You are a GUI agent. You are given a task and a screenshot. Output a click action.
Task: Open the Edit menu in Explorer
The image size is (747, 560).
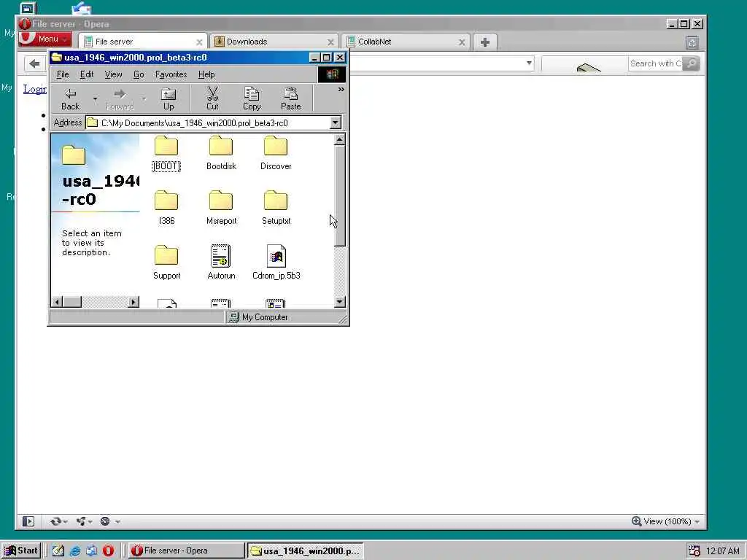pyautogui.click(x=87, y=74)
